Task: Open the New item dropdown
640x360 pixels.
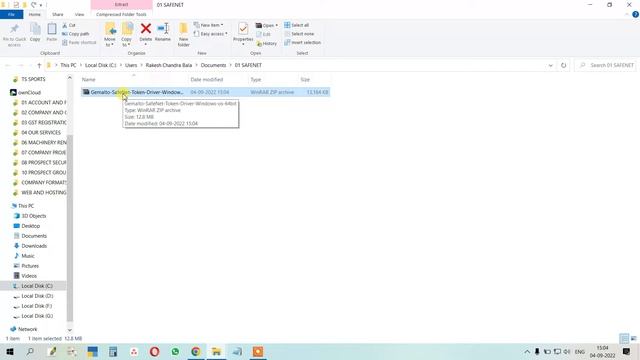Action: (x=209, y=25)
